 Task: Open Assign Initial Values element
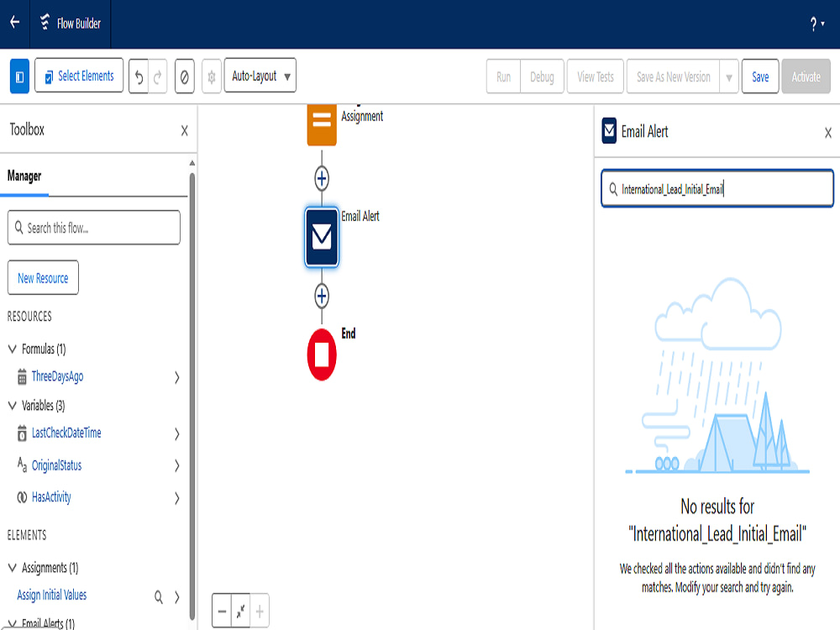pyautogui.click(x=52, y=595)
